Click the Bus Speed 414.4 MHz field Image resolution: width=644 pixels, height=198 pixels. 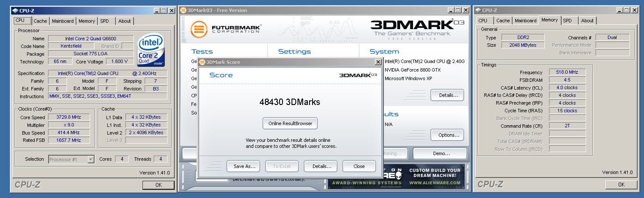tap(69, 132)
